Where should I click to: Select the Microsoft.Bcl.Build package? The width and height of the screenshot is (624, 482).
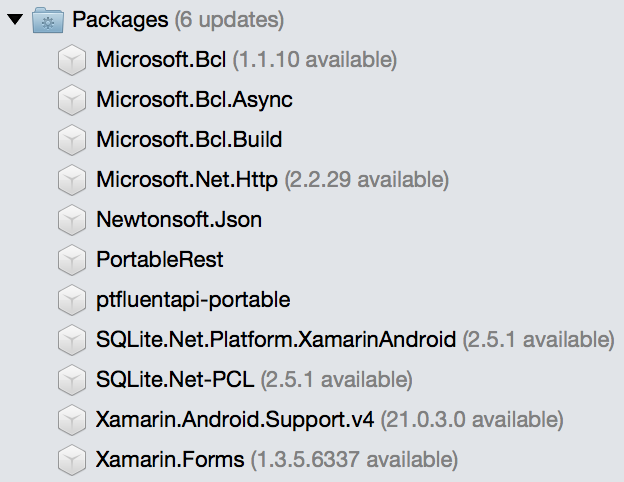point(189,140)
